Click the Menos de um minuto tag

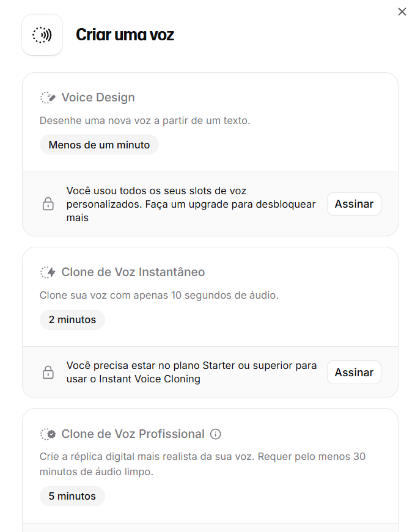coord(99,145)
